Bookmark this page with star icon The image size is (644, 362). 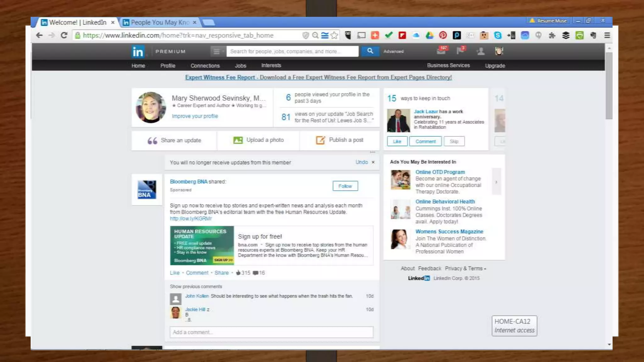point(334,35)
